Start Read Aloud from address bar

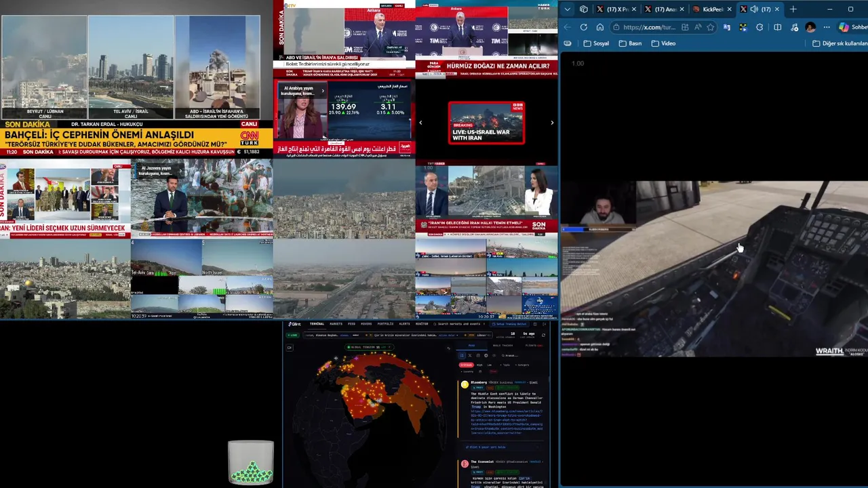(698, 27)
